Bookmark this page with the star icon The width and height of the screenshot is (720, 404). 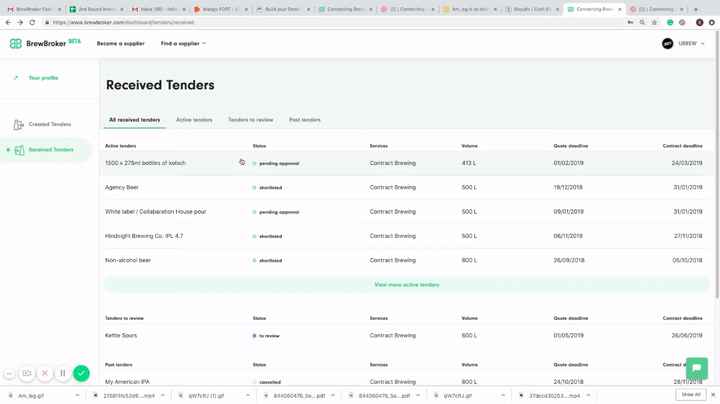coord(655,22)
